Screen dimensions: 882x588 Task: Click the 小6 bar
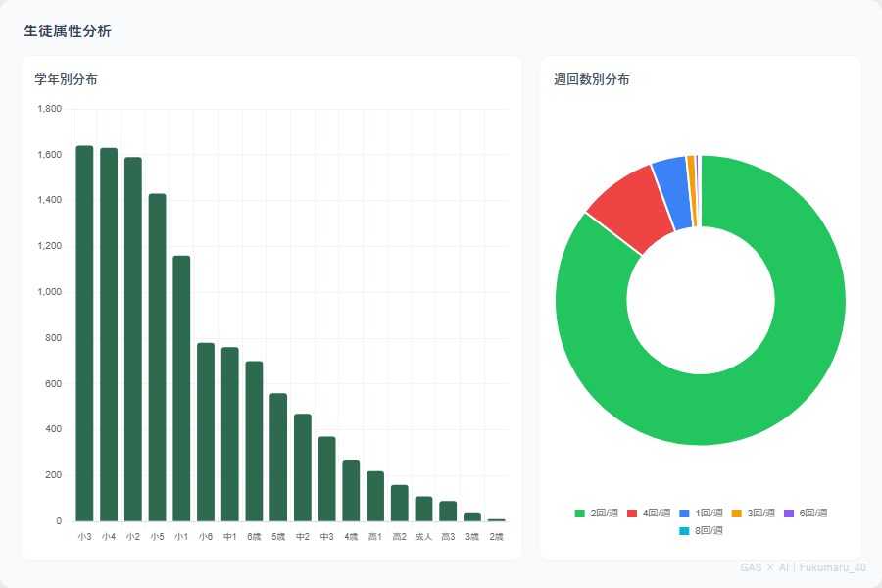206,432
